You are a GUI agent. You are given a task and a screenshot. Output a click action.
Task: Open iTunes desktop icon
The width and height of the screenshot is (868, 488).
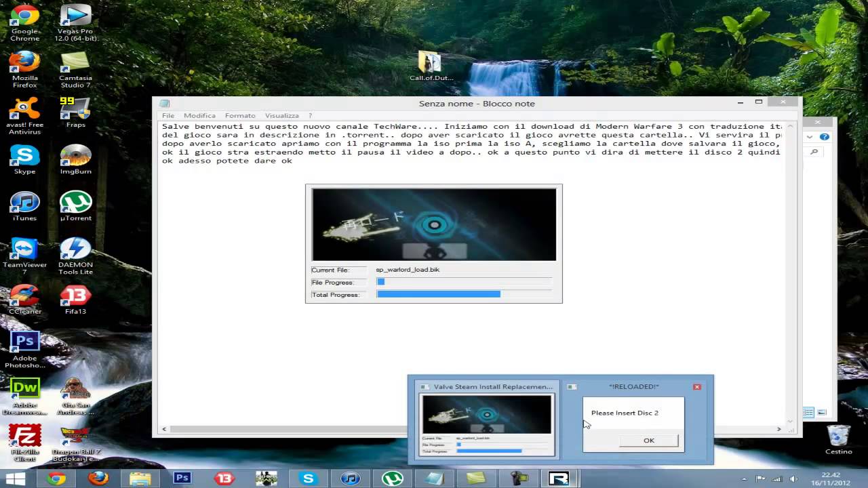click(x=24, y=206)
